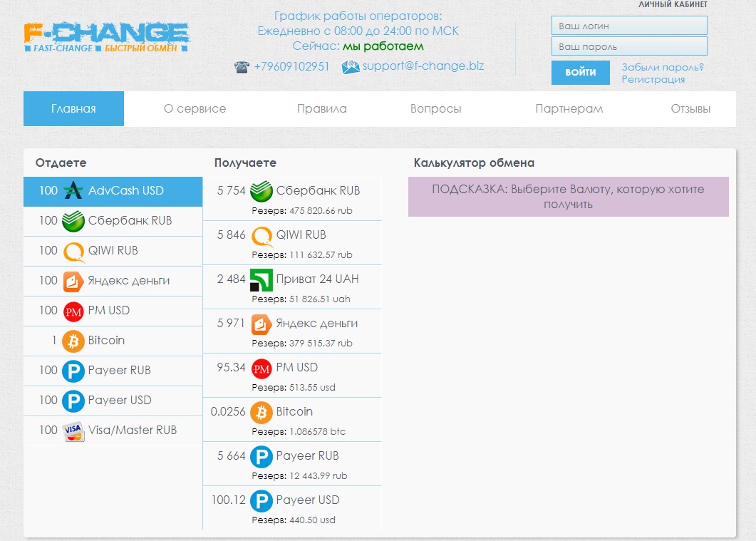The width and height of the screenshot is (756, 541).
Task: Click the telephone icon beside the phone number
Action: coord(242,66)
